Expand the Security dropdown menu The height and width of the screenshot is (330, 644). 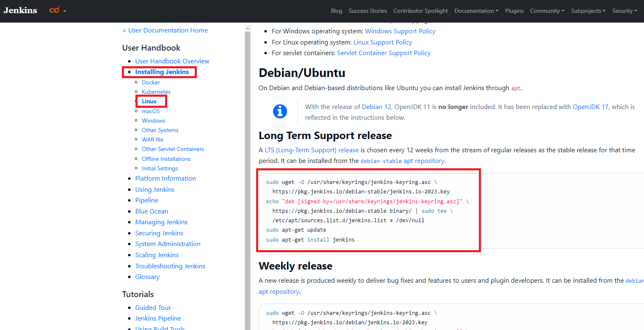[x=624, y=11]
